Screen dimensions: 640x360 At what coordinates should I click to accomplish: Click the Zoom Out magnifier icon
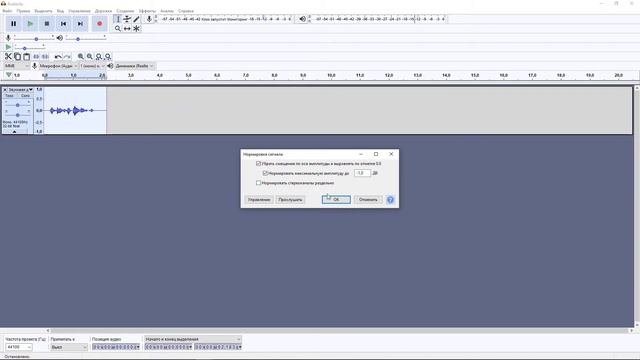click(90, 56)
